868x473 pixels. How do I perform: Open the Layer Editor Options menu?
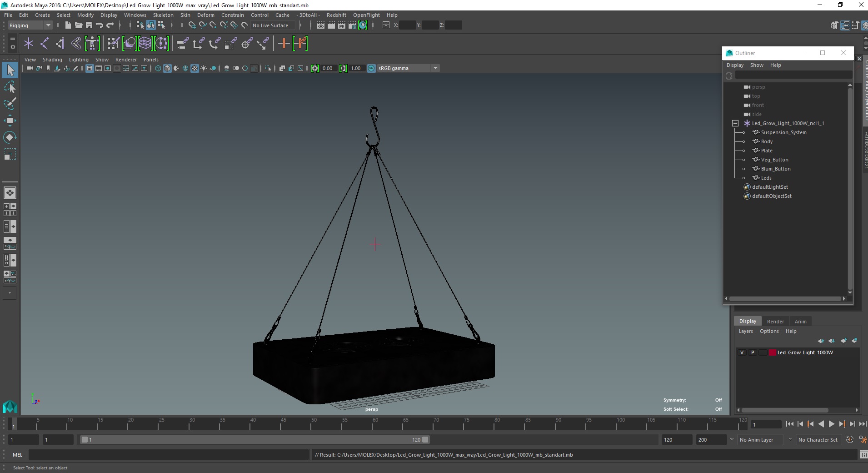(x=769, y=331)
